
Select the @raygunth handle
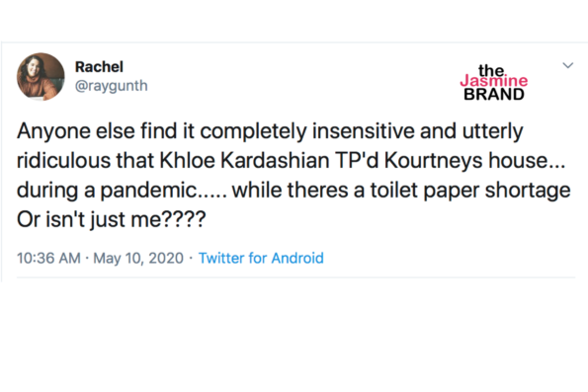[x=112, y=86]
